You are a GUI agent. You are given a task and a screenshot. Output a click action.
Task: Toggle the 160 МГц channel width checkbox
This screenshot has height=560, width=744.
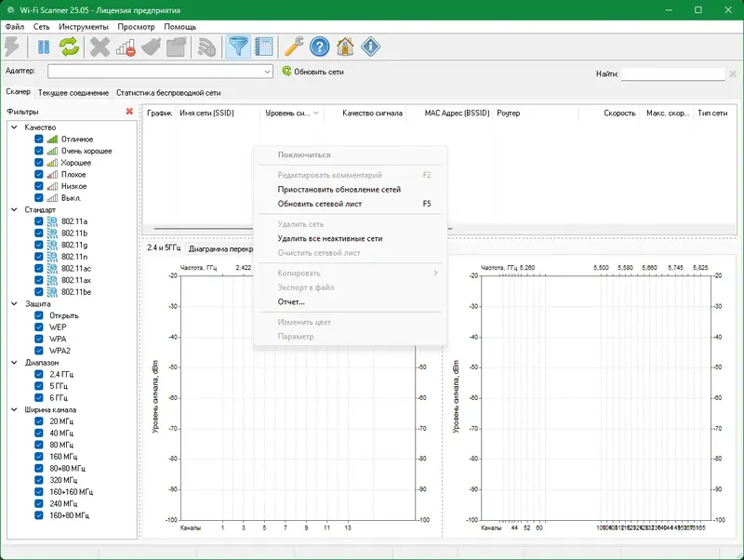[x=39, y=457]
